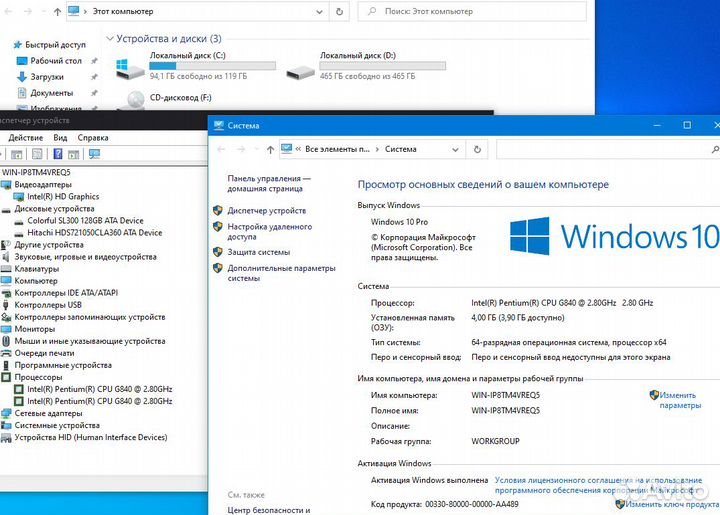Viewport: 720px width, 515px height.
Task: Select Видеоадаптеры in the device tree
Action: coord(43,185)
